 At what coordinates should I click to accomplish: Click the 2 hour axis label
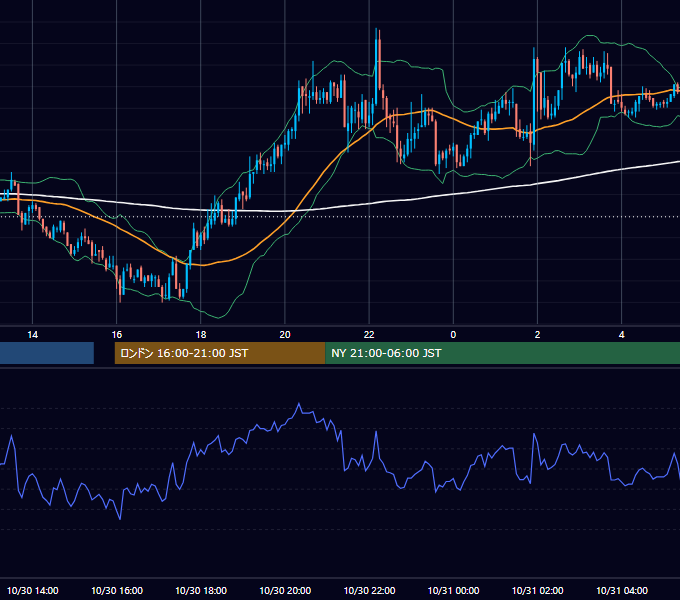coord(537,335)
